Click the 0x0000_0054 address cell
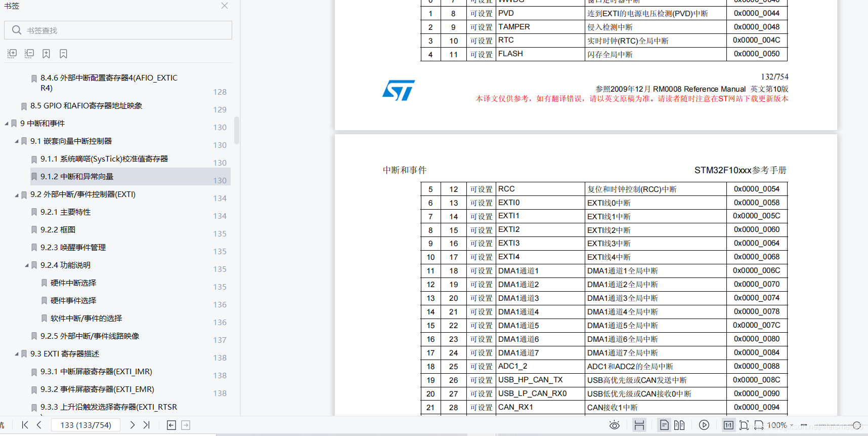This screenshot has width=868, height=436. point(757,189)
